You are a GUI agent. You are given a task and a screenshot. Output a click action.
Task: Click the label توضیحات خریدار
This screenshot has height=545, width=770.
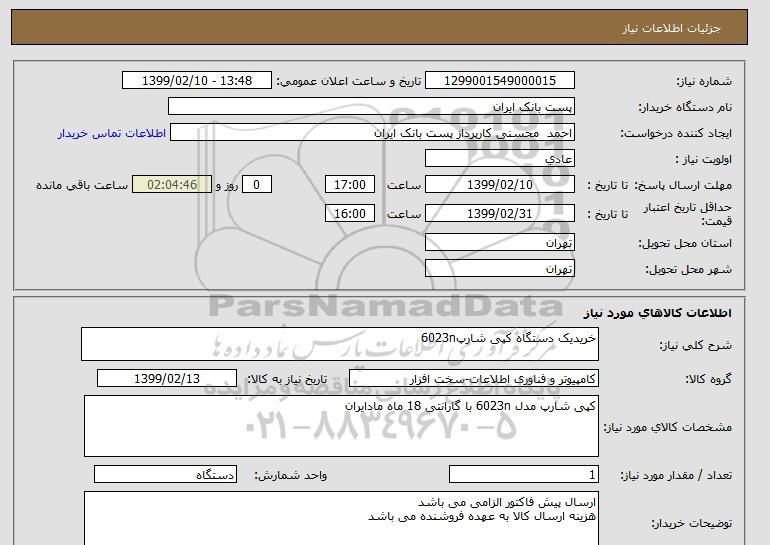pyautogui.click(x=691, y=523)
